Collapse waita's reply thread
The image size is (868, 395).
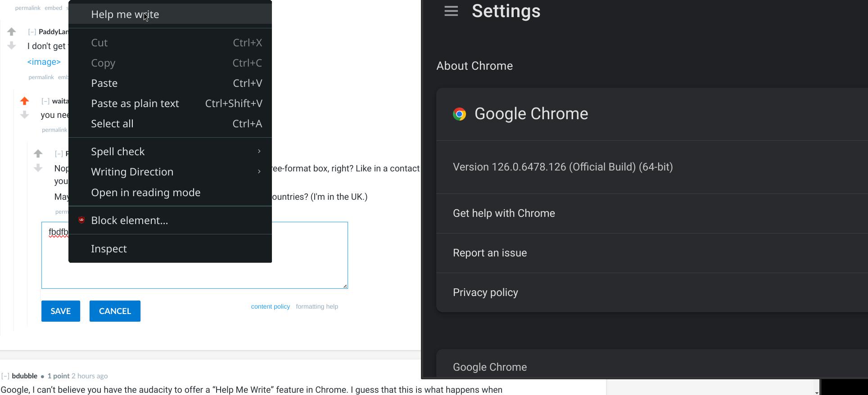pos(45,101)
